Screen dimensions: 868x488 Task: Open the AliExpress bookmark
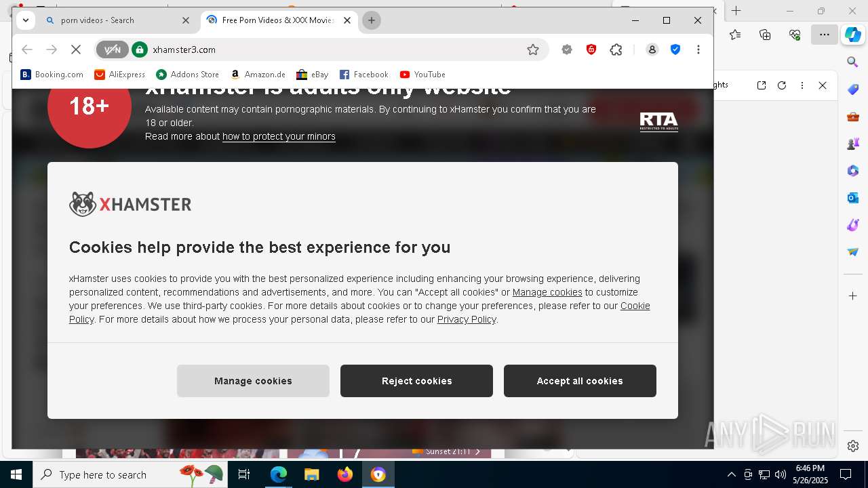coord(120,75)
